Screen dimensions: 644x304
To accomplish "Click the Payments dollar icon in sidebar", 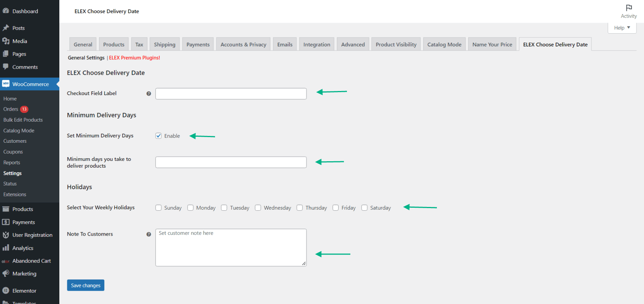I will tap(6, 222).
